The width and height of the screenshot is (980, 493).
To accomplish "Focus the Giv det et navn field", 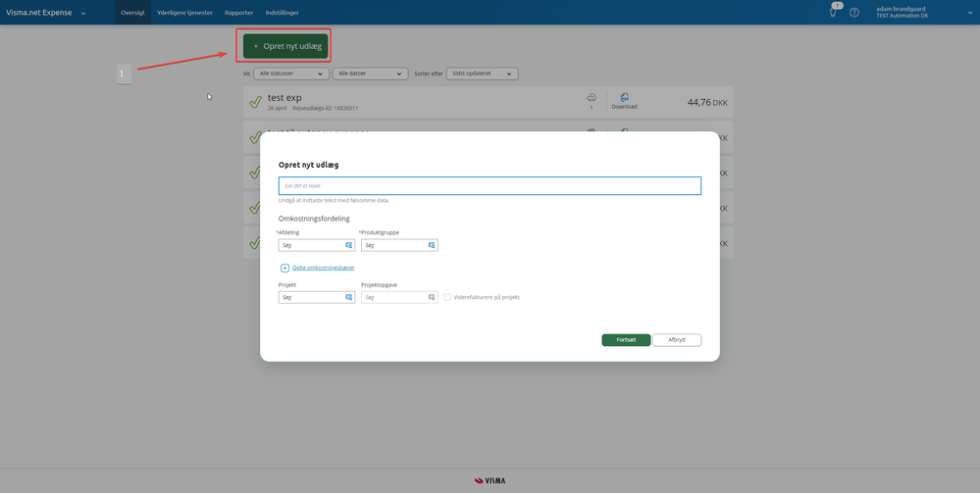I will point(490,185).
